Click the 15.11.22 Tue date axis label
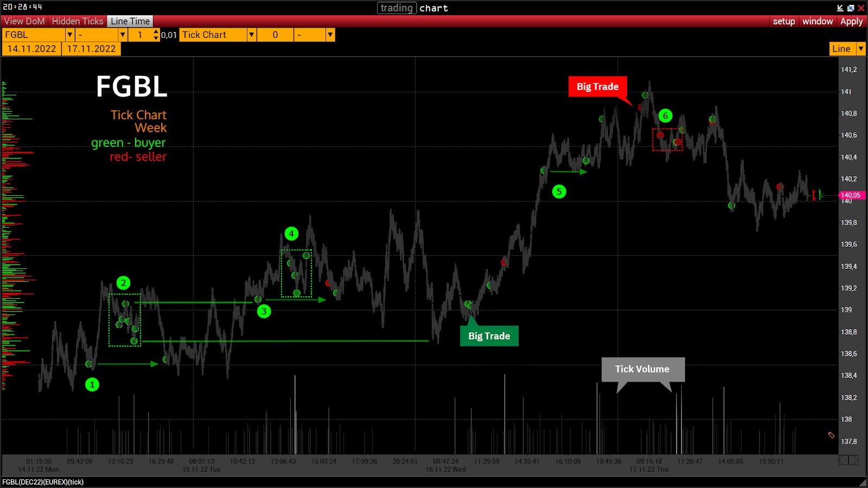Screen dimensions: 868x488 [201, 470]
